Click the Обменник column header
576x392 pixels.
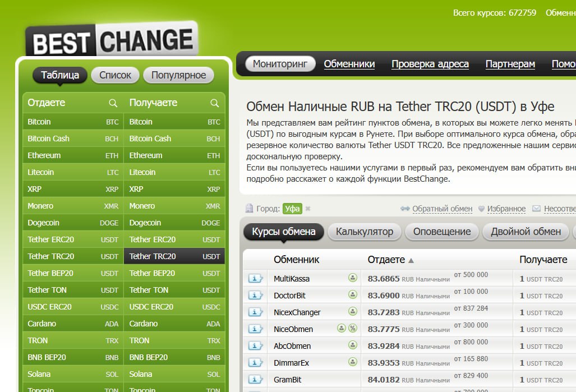pos(296,260)
